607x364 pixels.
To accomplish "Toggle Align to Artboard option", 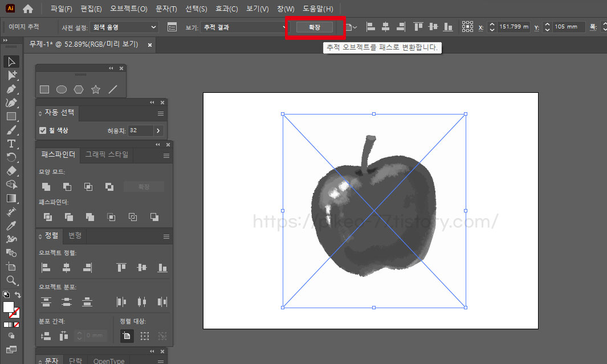I will tap(127, 336).
